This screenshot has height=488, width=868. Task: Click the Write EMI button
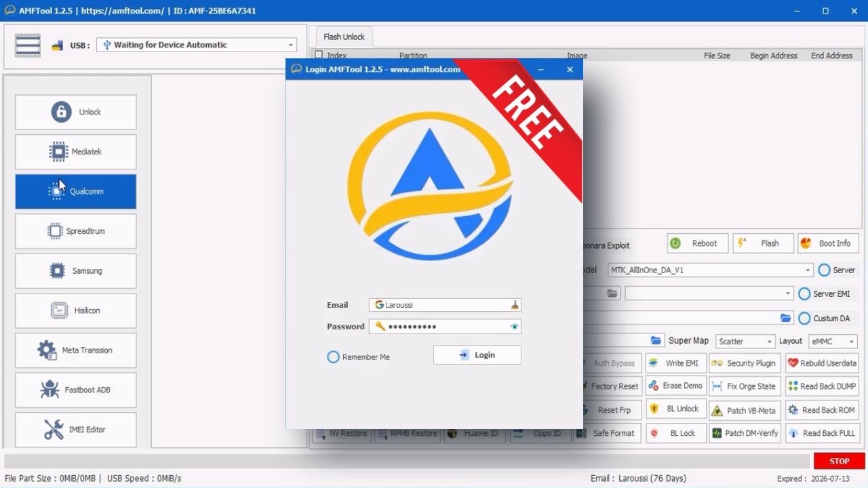pyautogui.click(x=676, y=363)
